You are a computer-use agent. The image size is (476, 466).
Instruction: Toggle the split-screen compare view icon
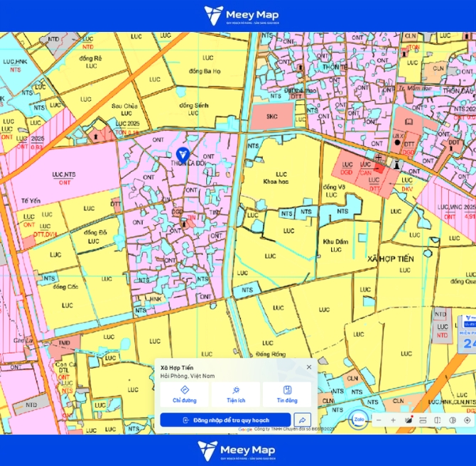pos(438,420)
